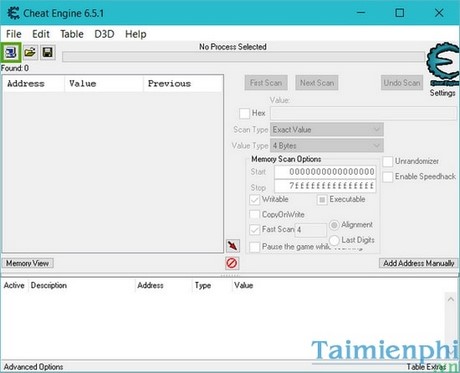Click the Active column header in cheat table
Image resolution: width=460 pixels, height=373 pixels.
point(14,286)
